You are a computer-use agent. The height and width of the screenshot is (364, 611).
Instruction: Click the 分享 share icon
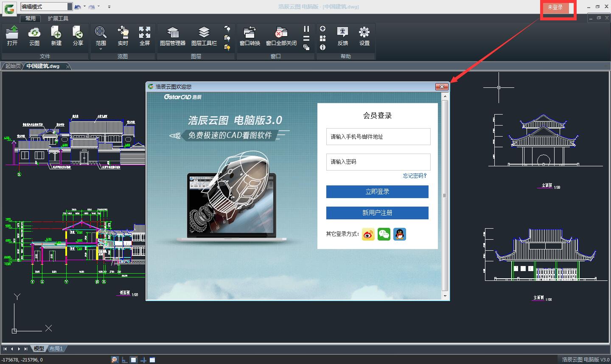pos(78,37)
